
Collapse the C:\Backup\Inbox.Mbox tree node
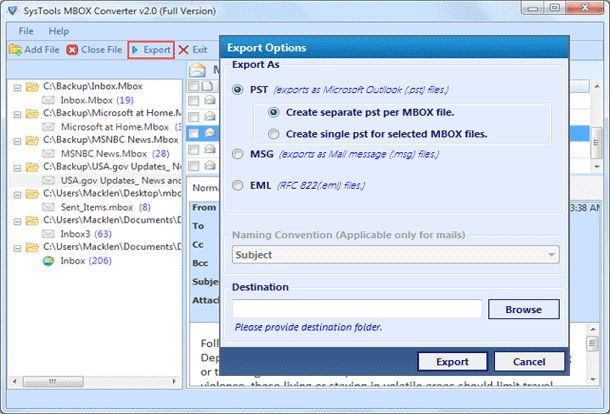click(17, 88)
